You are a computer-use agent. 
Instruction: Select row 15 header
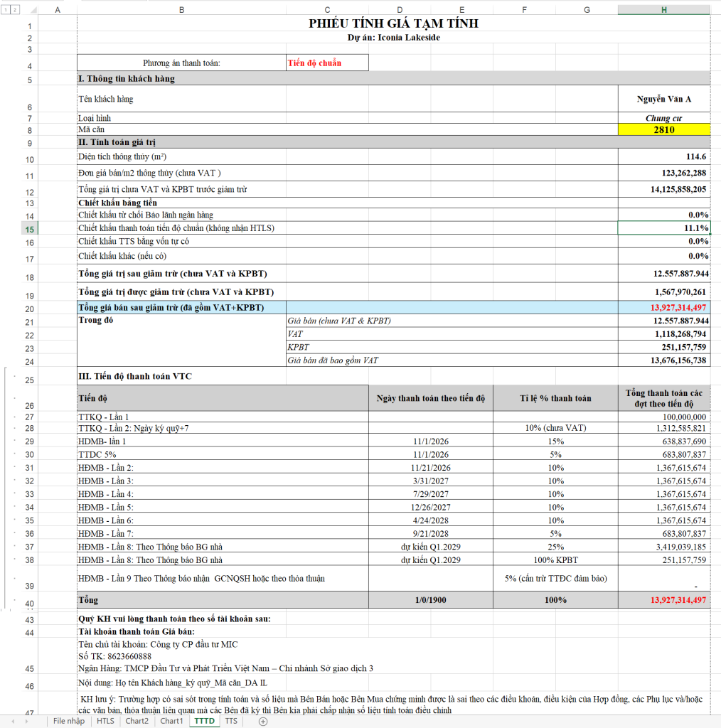[x=30, y=229]
